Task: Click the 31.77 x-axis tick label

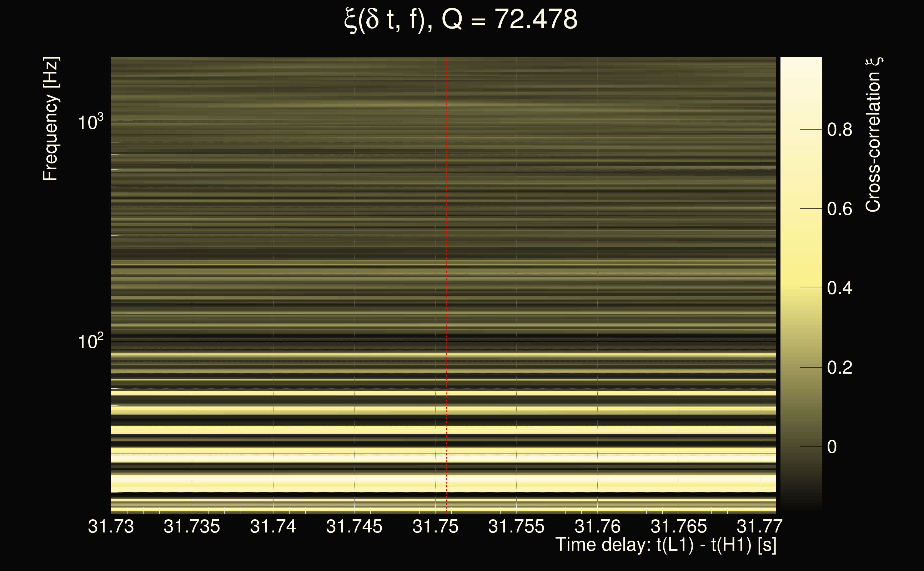Action: click(759, 526)
